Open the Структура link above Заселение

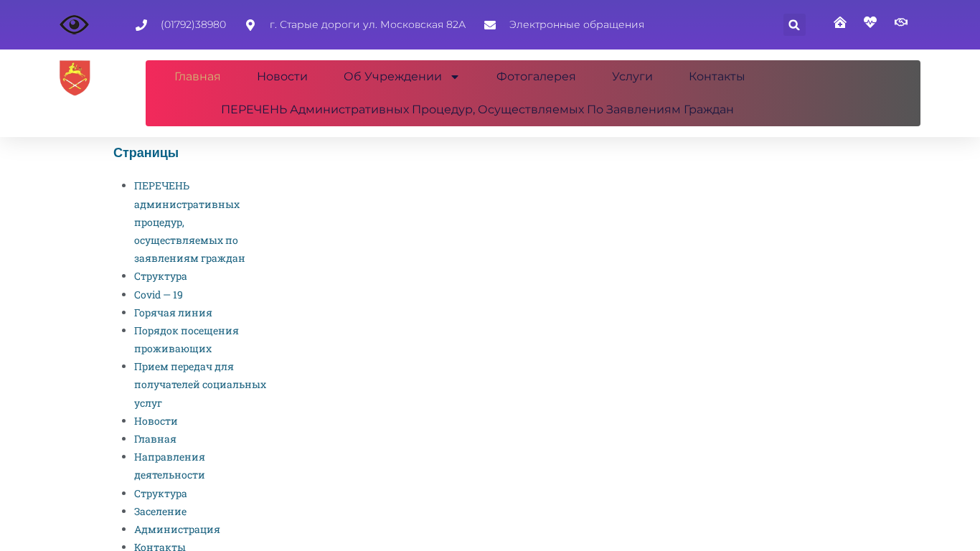(161, 494)
